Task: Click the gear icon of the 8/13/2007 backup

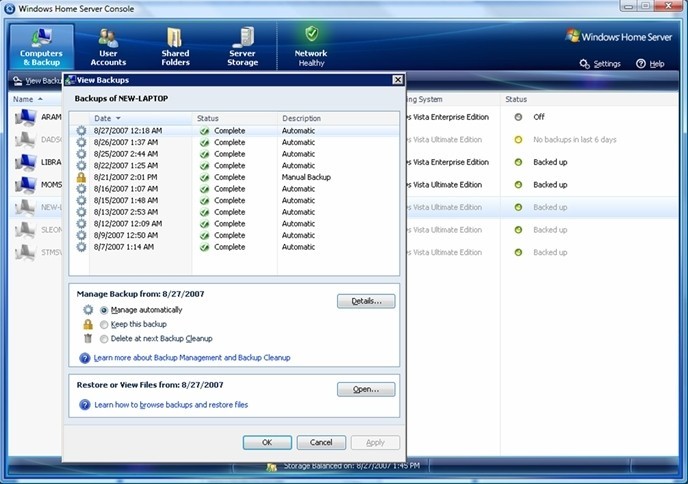Action: coord(81,212)
